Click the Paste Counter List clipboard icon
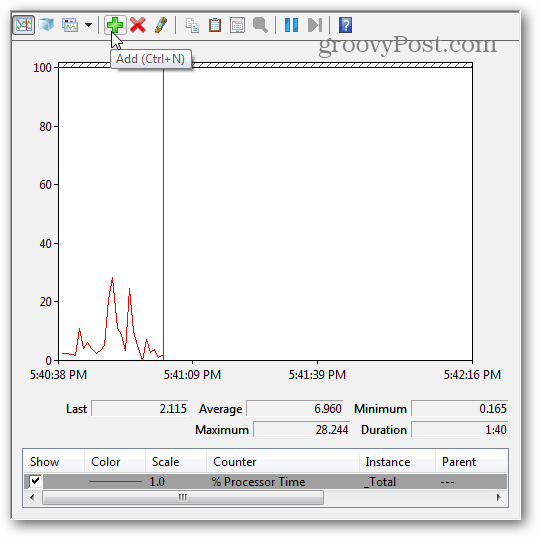This screenshot has height=538, width=539. (x=215, y=25)
